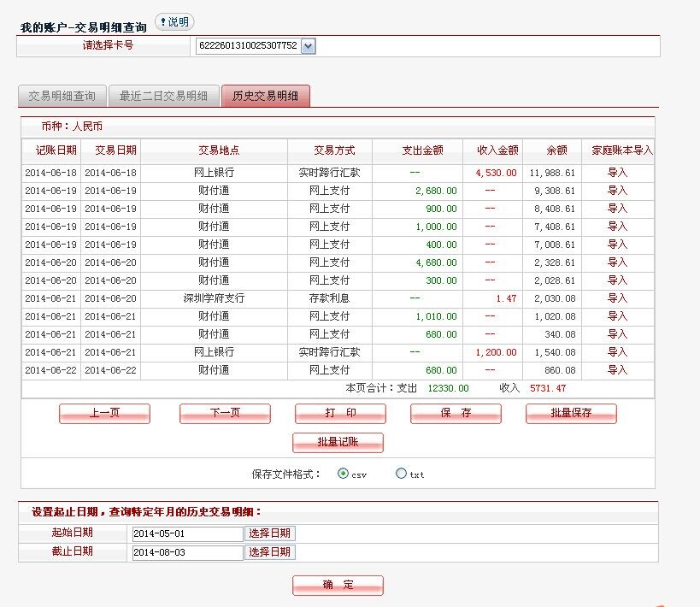Click the start date input field
This screenshot has width=700, height=607.
[187, 533]
